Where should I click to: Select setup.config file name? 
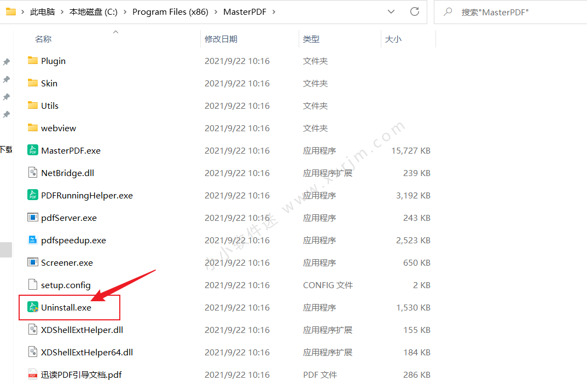66,285
